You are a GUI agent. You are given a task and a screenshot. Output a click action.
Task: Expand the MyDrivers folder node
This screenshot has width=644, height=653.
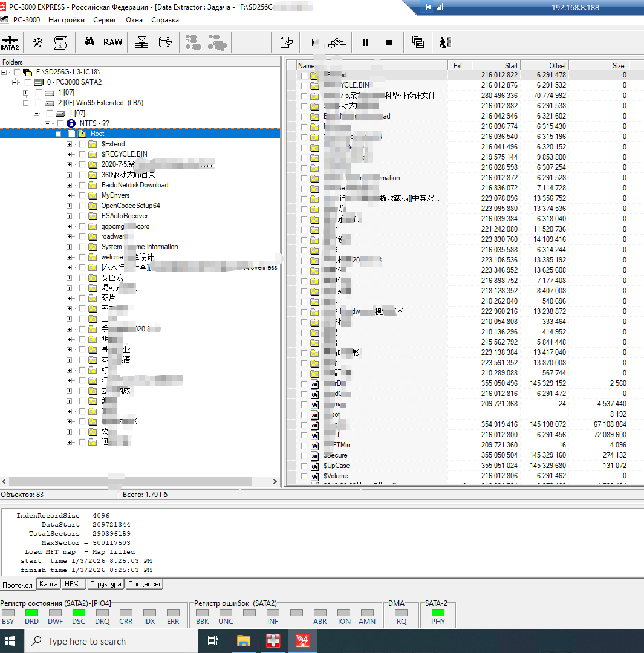coord(69,195)
